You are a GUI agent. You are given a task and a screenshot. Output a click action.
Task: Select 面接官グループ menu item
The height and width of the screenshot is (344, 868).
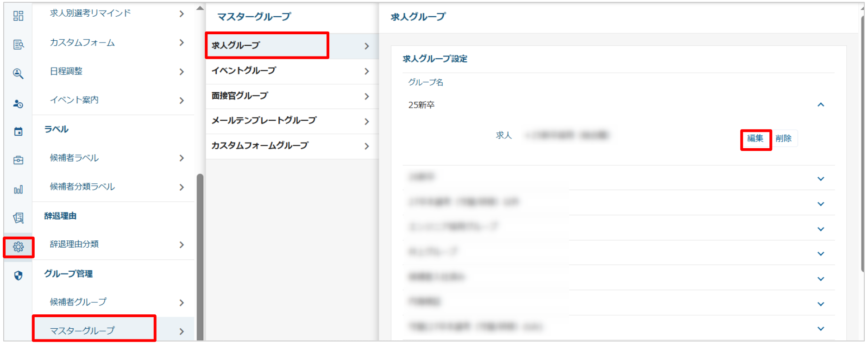click(291, 96)
